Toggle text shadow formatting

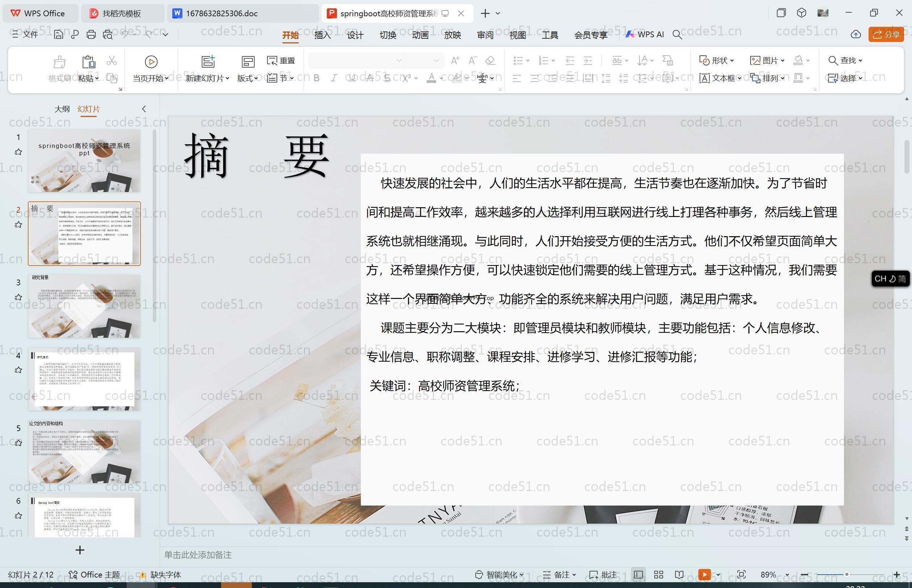point(387,78)
